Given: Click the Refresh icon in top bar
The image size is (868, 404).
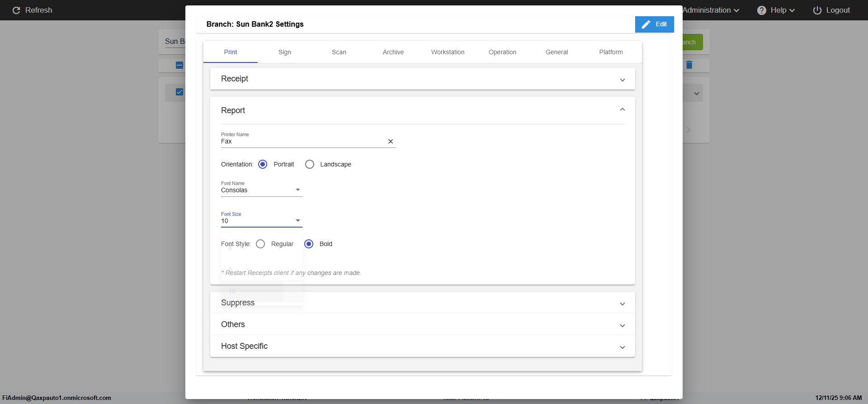Looking at the screenshot, I should [16, 10].
